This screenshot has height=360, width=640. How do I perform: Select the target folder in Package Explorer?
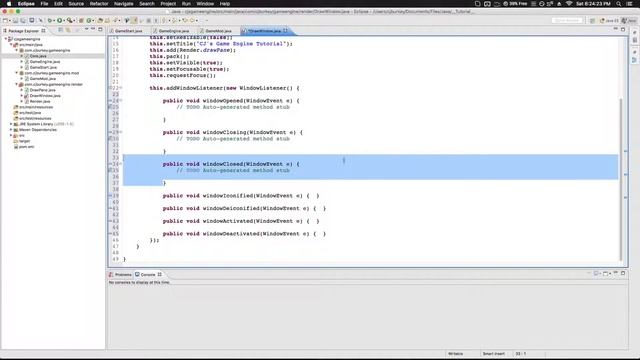click(x=24, y=141)
